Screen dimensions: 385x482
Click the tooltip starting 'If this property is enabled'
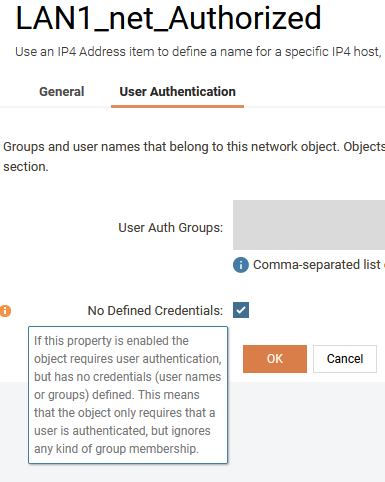tap(128, 395)
